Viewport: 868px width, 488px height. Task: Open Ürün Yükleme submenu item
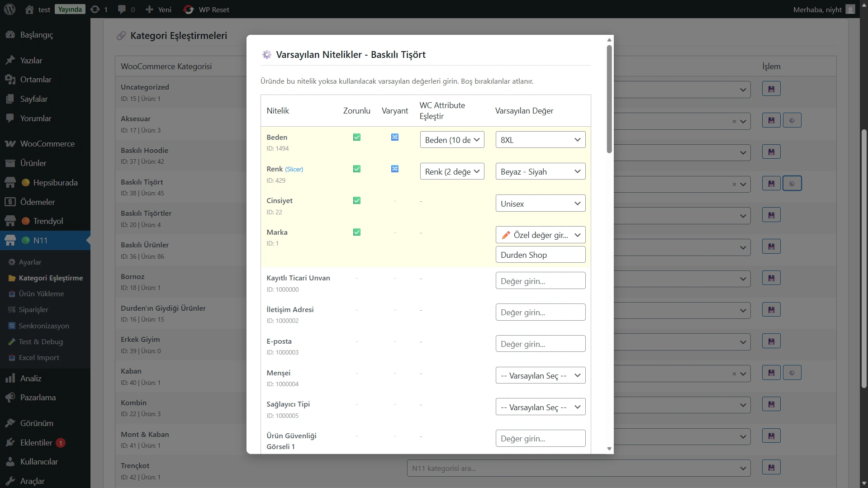pos(41,294)
